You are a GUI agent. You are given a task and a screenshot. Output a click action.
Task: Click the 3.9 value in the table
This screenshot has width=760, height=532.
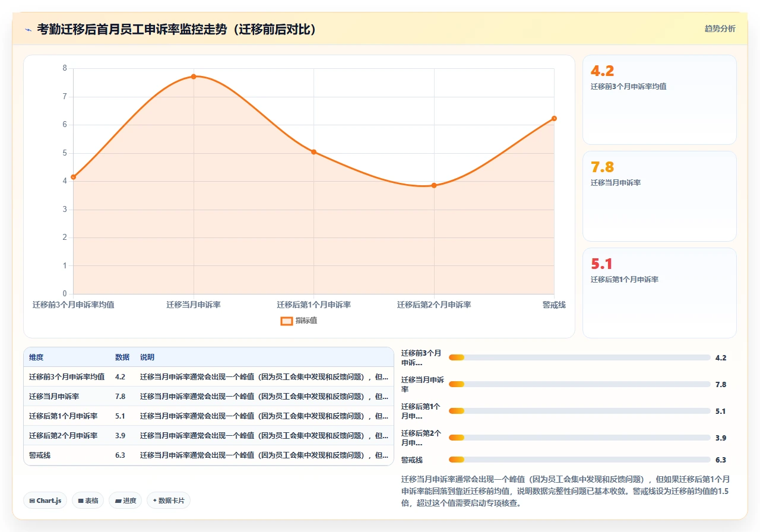120,435
